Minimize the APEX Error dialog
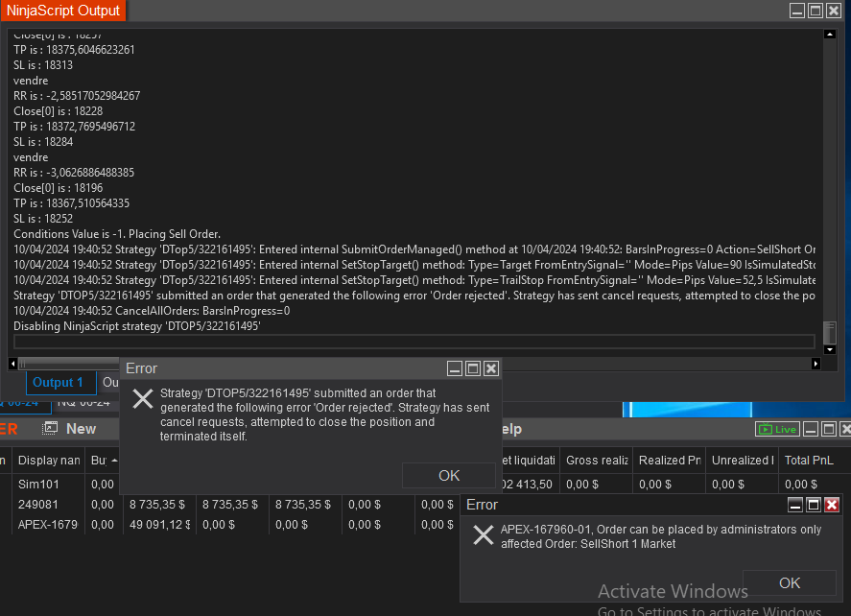The image size is (851, 616). tap(795, 505)
